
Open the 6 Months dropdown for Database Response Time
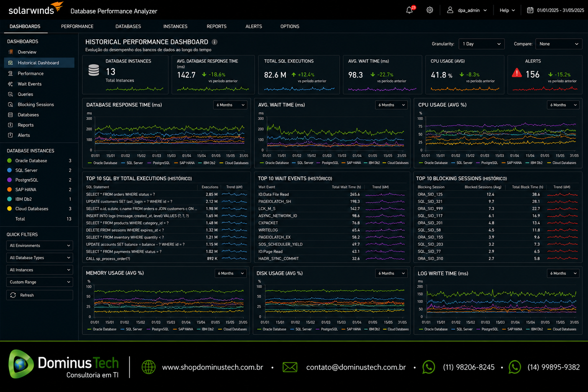click(x=230, y=105)
